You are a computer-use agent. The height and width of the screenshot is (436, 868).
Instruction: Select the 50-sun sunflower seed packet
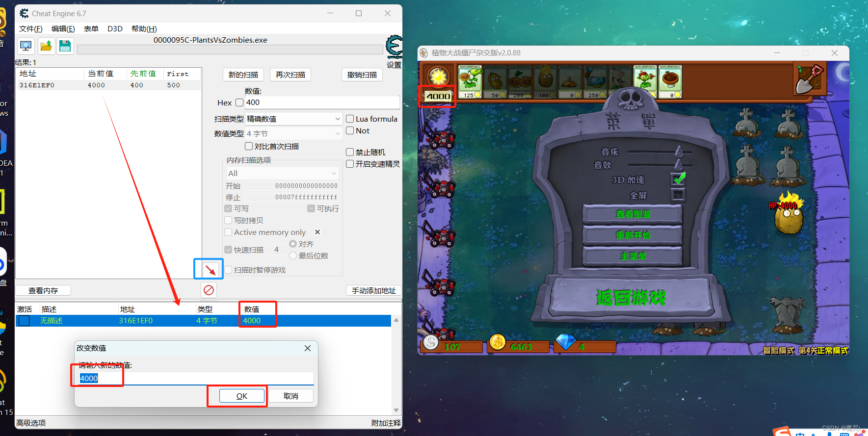point(495,81)
